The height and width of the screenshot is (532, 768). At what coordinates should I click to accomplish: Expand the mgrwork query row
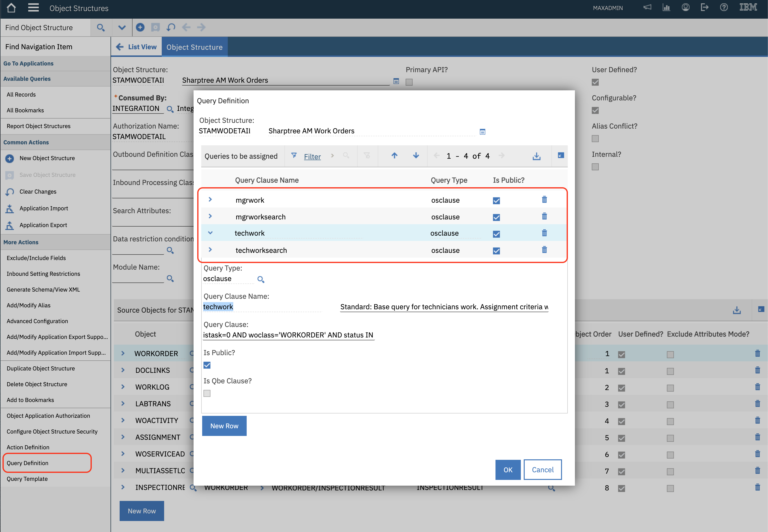(x=210, y=199)
